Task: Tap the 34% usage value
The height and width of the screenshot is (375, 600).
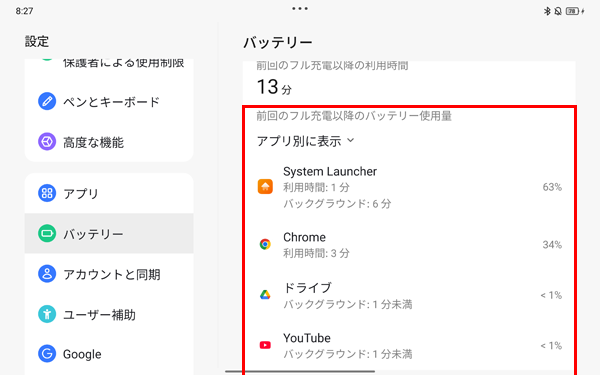Action: (x=552, y=245)
